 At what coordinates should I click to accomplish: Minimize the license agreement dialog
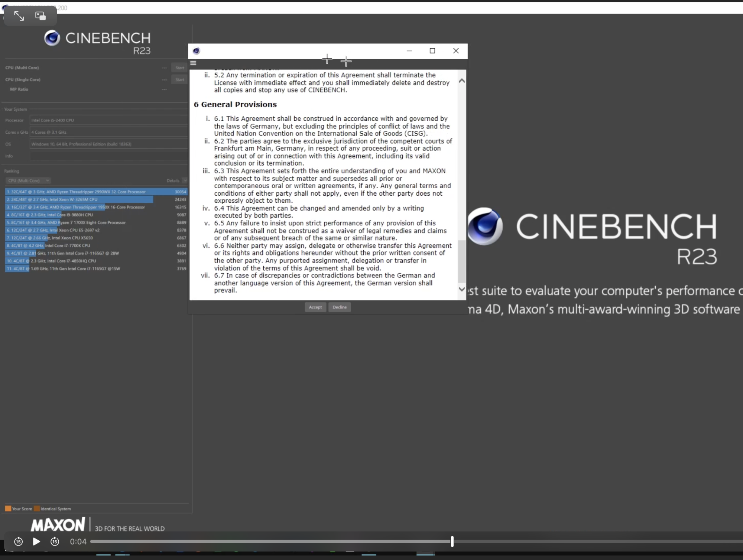tap(409, 51)
